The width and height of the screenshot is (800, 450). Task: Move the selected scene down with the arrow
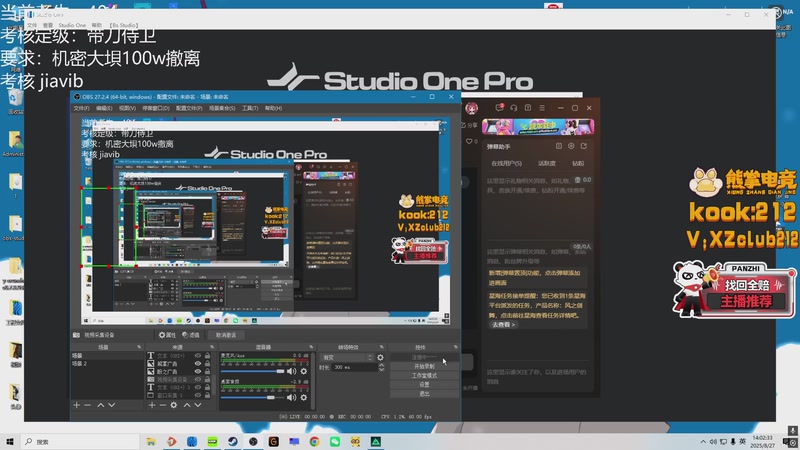(111, 405)
